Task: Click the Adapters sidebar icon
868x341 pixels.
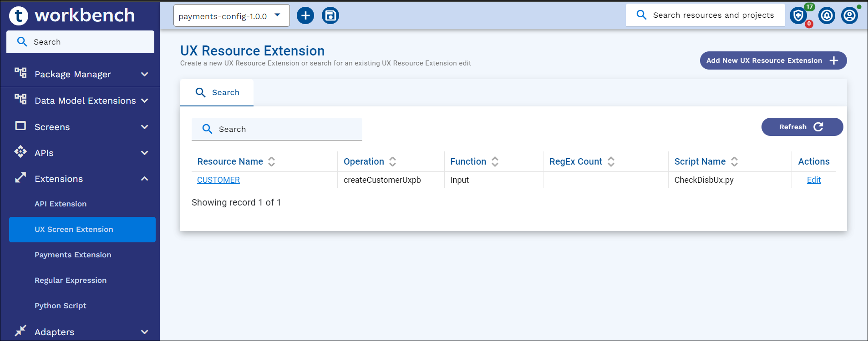Action: pyautogui.click(x=20, y=331)
